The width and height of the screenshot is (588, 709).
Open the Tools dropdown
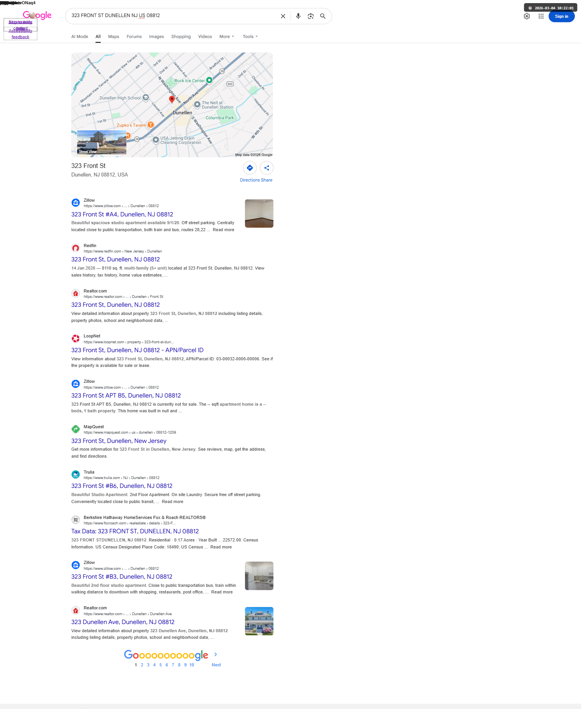click(x=250, y=36)
